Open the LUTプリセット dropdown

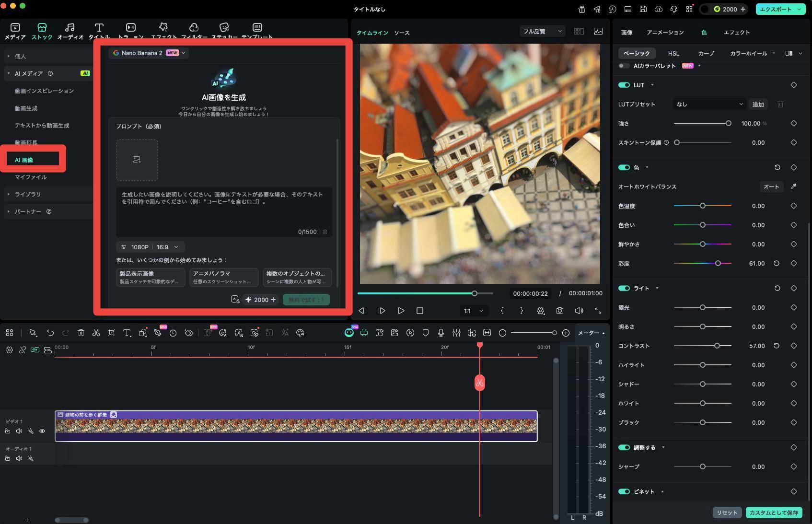(x=709, y=104)
